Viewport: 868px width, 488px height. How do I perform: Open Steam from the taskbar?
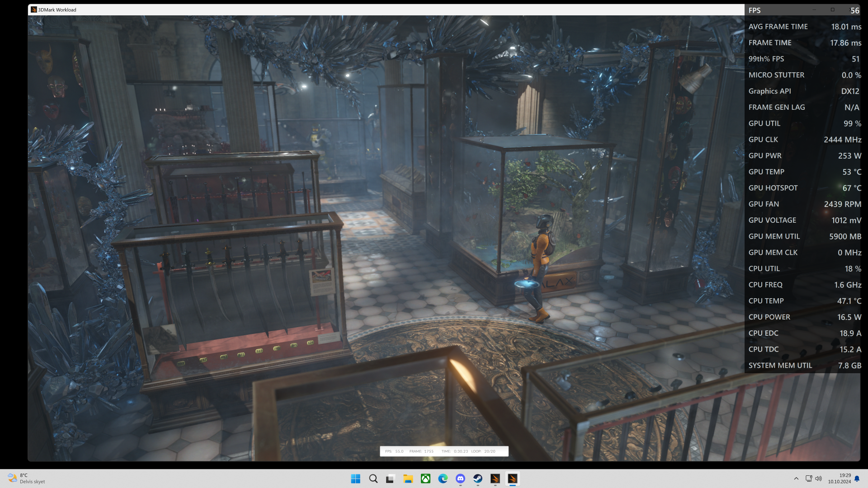tap(477, 479)
